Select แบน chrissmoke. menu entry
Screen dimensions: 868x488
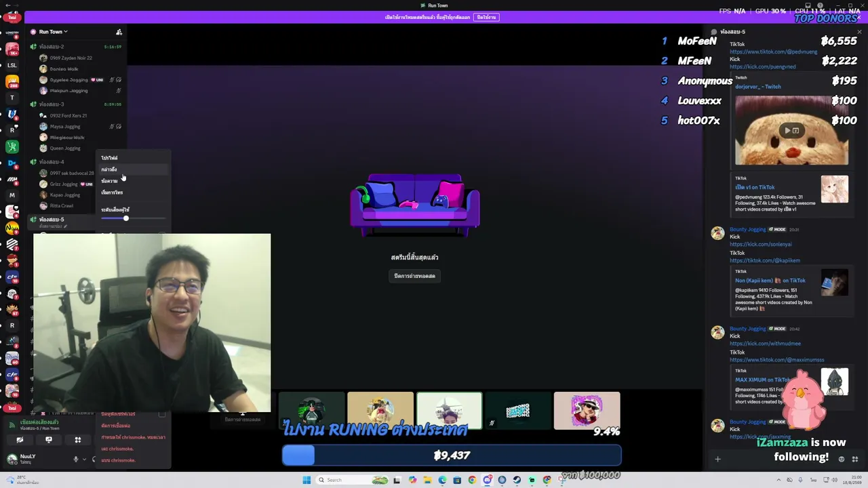click(133, 460)
